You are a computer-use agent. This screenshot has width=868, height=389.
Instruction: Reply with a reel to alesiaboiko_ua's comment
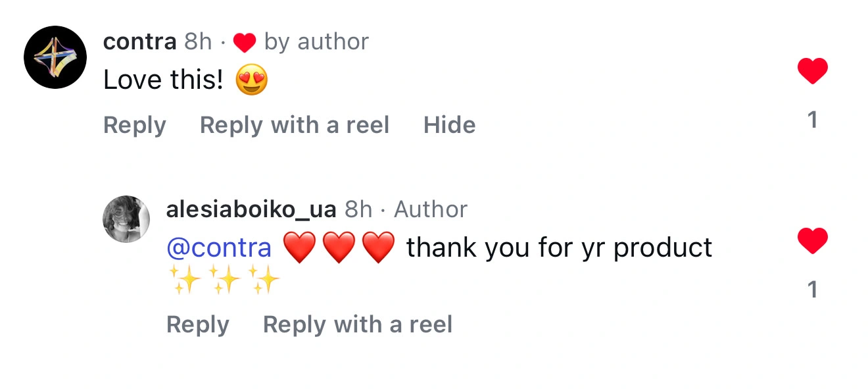pyautogui.click(x=357, y=324)
